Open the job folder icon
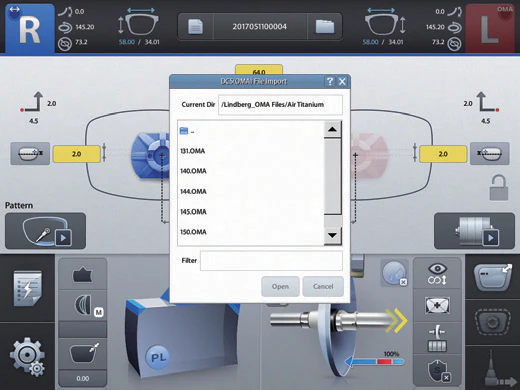This screenshot has height=390, width=520. [325, 27]
